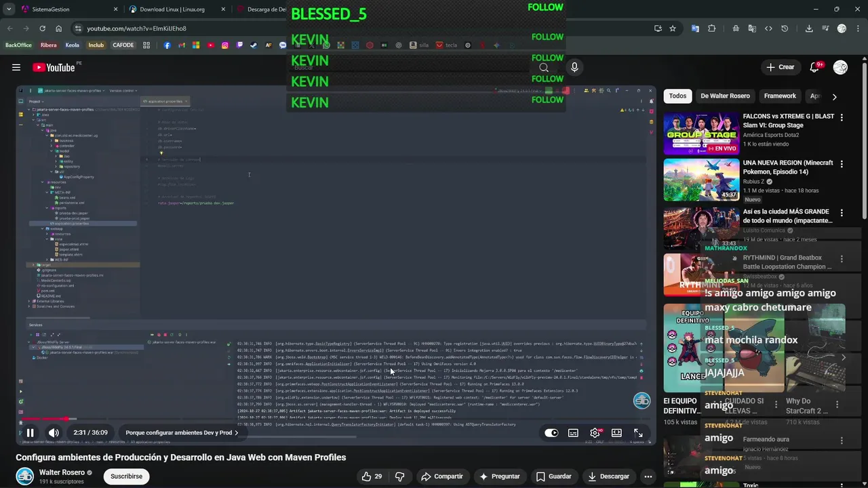Open the Keola bookmark
Viewport: 868px width, 488px height.
pyautogui.click(x=72, y=45)
